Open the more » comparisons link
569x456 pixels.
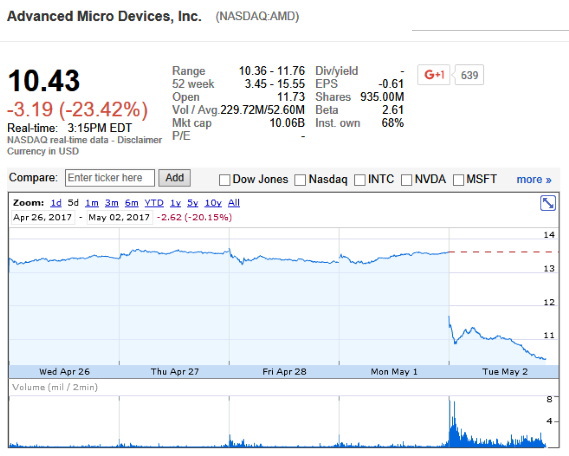click(534, 179)
